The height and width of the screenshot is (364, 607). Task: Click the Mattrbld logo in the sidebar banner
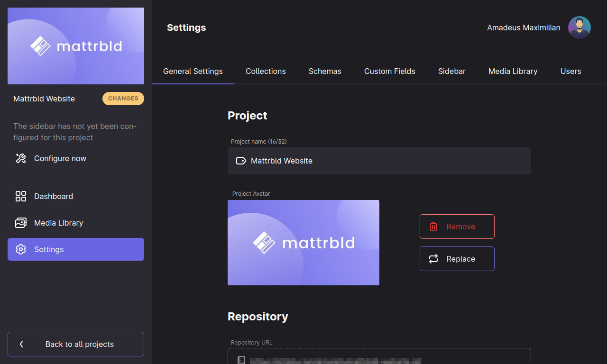point(76,46)
